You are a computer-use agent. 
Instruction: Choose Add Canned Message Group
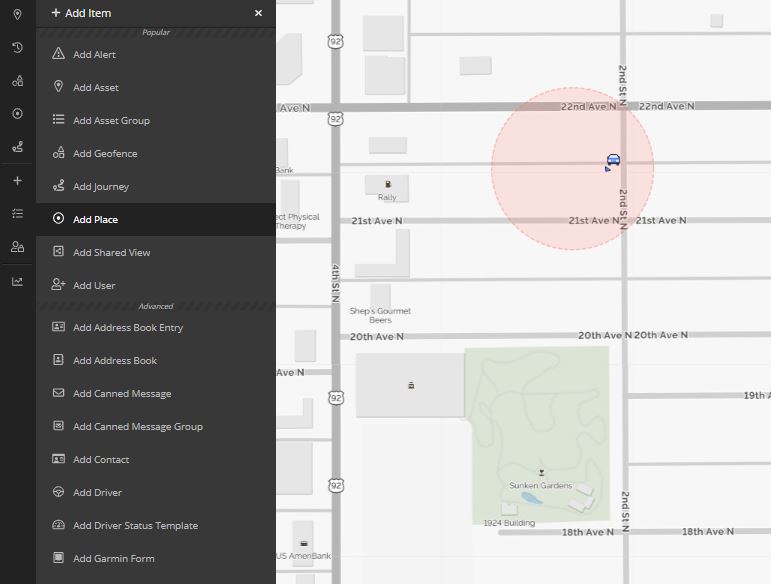(x=137, y=427)
